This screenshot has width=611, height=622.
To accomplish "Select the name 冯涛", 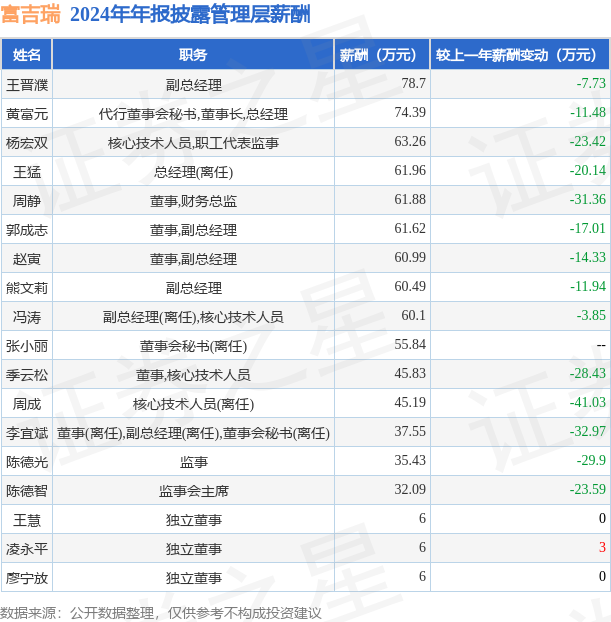I will tap(27, 317).
